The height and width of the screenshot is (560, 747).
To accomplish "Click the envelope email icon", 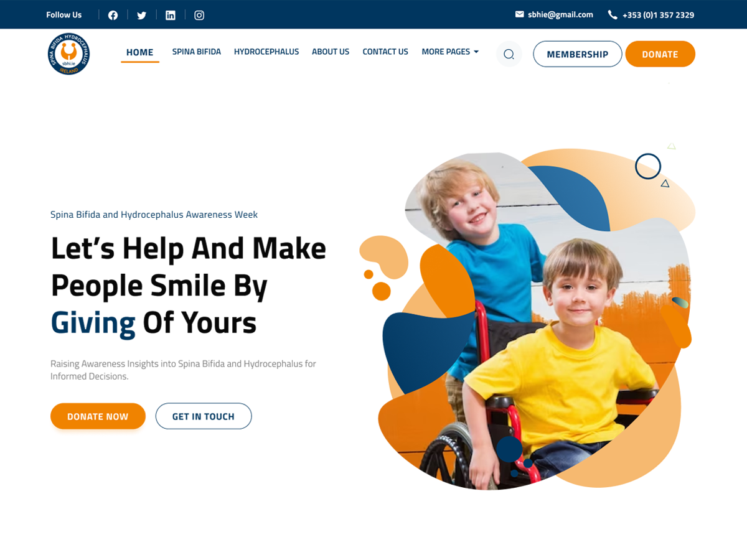I will [519, 14].
